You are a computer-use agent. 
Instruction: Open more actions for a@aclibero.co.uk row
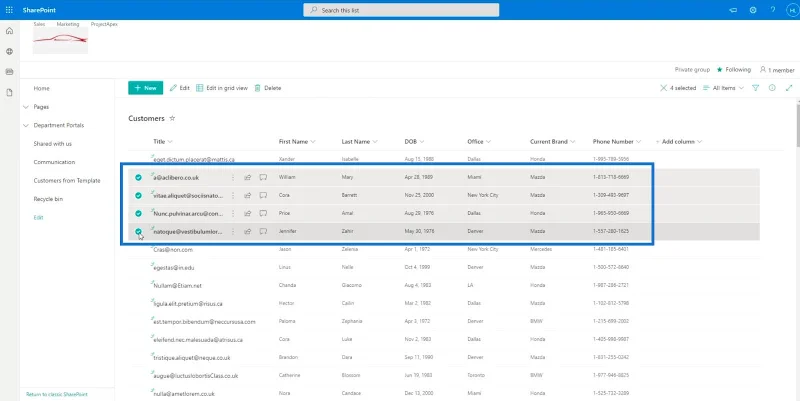233,178
